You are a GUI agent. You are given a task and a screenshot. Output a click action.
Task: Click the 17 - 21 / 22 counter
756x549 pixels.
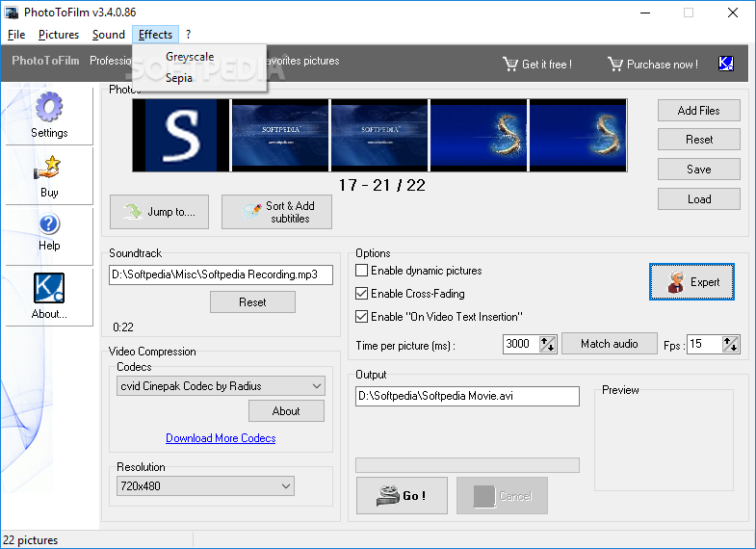[382, 185]
